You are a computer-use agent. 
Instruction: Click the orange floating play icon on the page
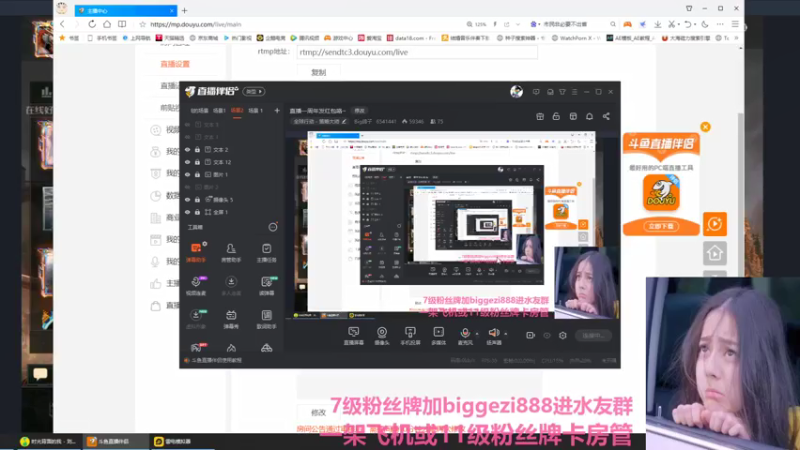pos(715,223)
